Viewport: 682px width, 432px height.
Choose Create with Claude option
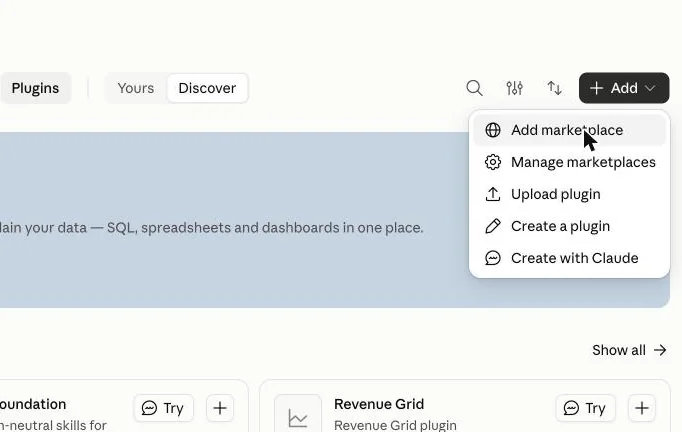click(x=569, y=258)
